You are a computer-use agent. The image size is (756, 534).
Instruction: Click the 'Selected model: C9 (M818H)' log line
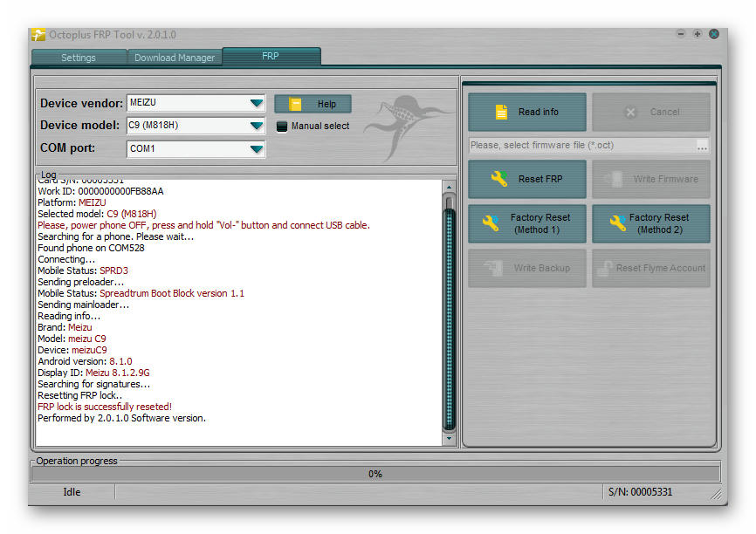click(x=97, y=214)
